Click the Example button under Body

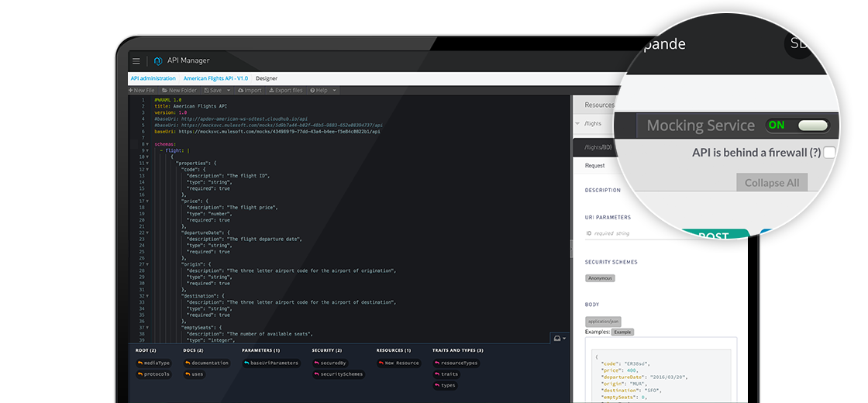tap(623, 332)
